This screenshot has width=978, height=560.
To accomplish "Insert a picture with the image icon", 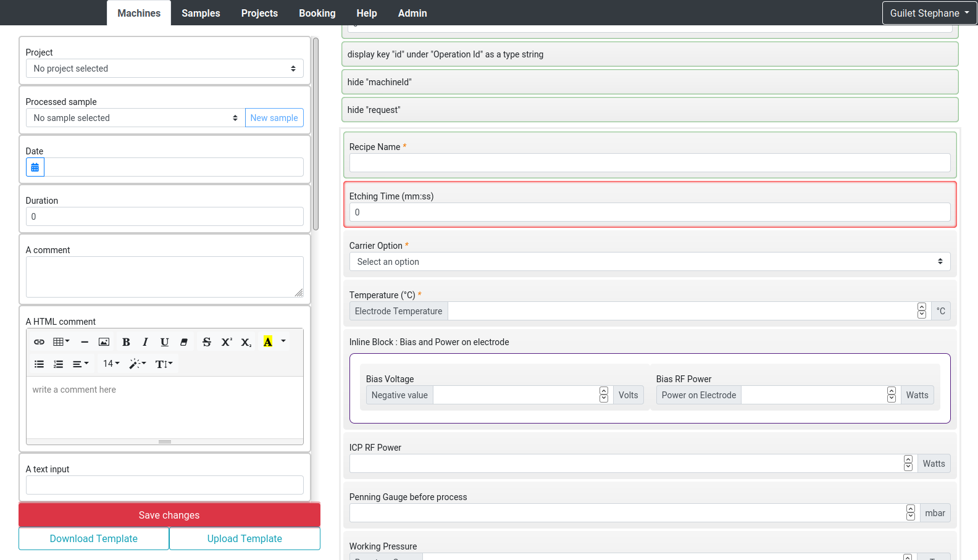I will 104,342.
